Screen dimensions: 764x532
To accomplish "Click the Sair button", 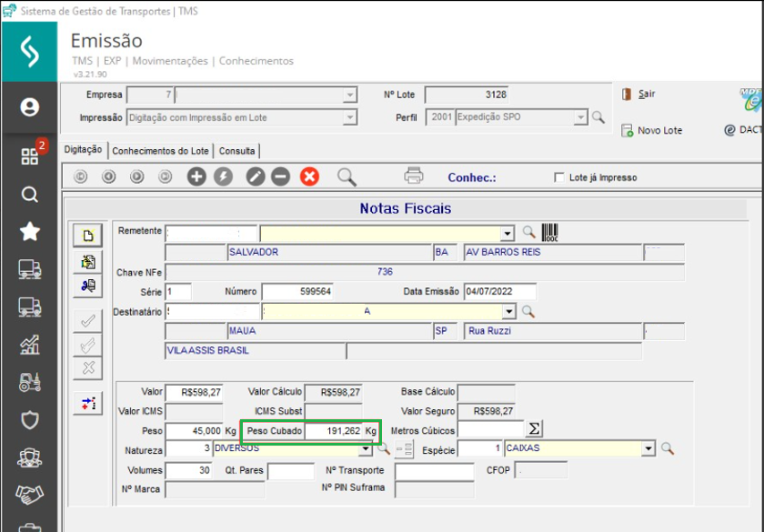I will 638,94.
